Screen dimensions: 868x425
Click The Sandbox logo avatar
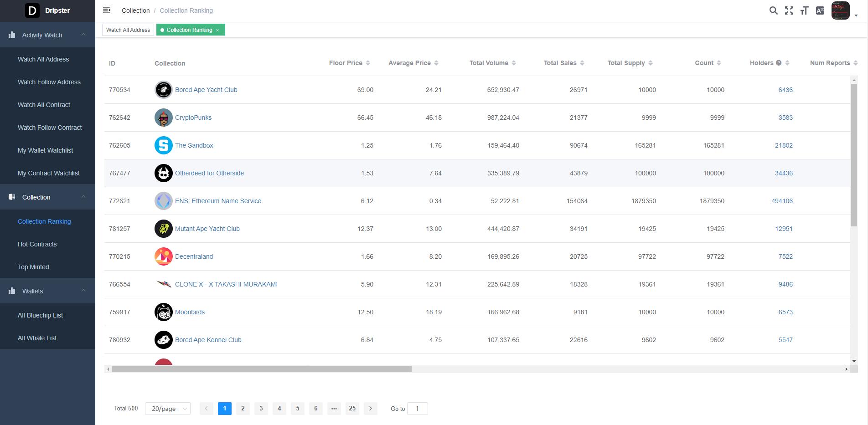[164, 145]
